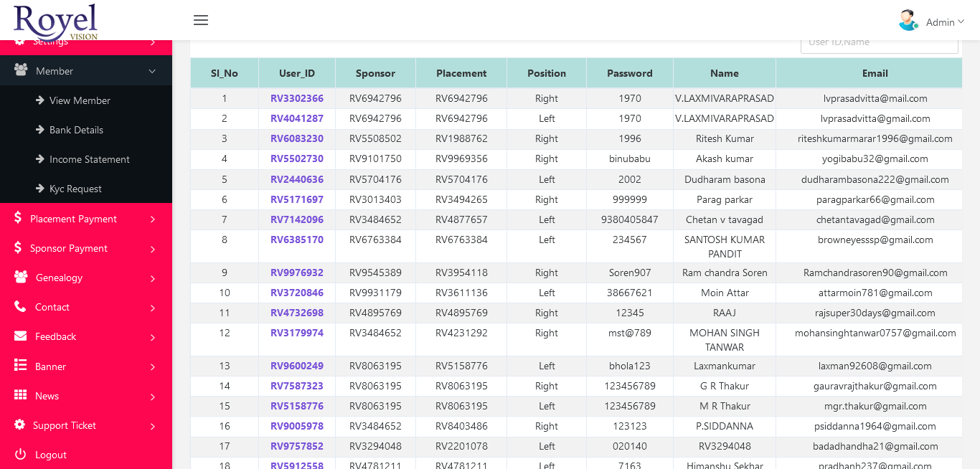Open user link RV5158776
The height and width of the screenshot is (469, 980).
297,406
